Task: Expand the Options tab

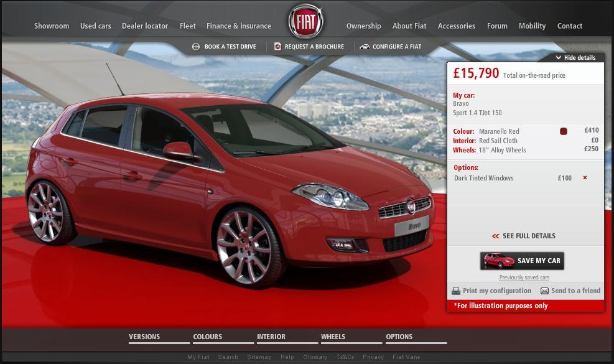Action: pyautogui.click(x=399, y=337)
